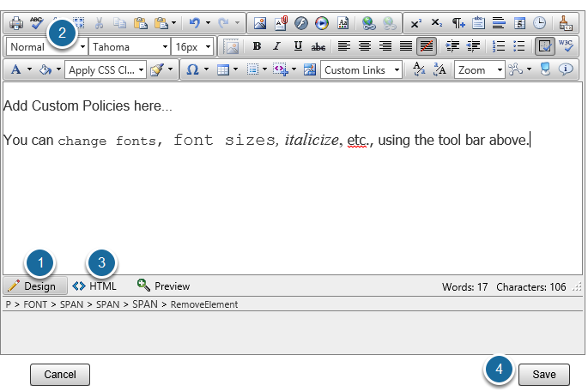Open the Paste options dropdown arrow
This screenshot has height=391, width=588.
(173, 23)
